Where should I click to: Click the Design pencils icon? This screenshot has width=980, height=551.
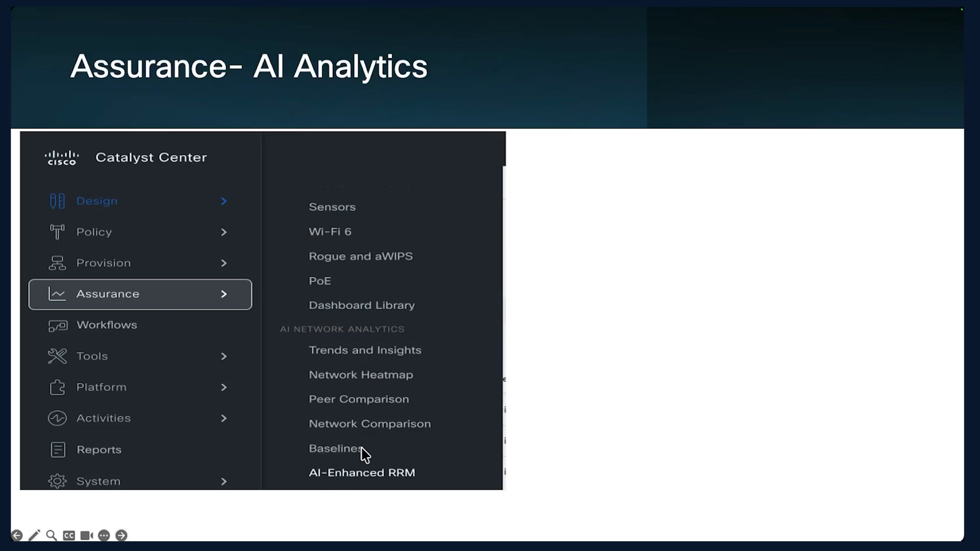point(57,201)
